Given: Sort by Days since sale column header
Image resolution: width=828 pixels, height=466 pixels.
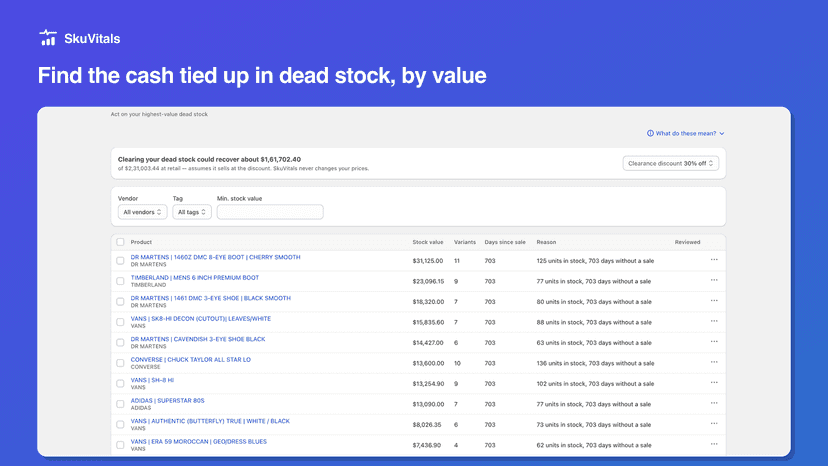Looking at the screenshot, I should [x=505, y=242].
